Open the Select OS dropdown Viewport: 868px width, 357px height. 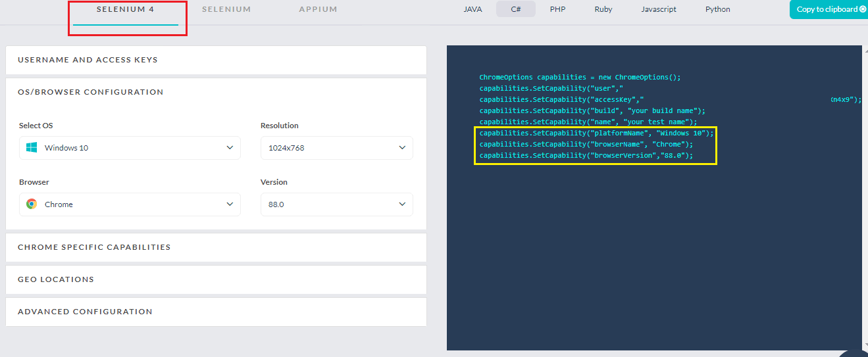(130, 148)
